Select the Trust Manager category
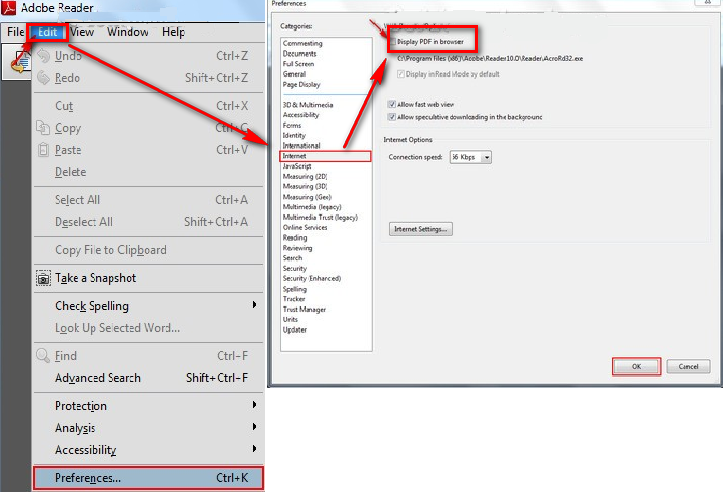The height and width of the screenshot is (492, 725). point(304,309)
